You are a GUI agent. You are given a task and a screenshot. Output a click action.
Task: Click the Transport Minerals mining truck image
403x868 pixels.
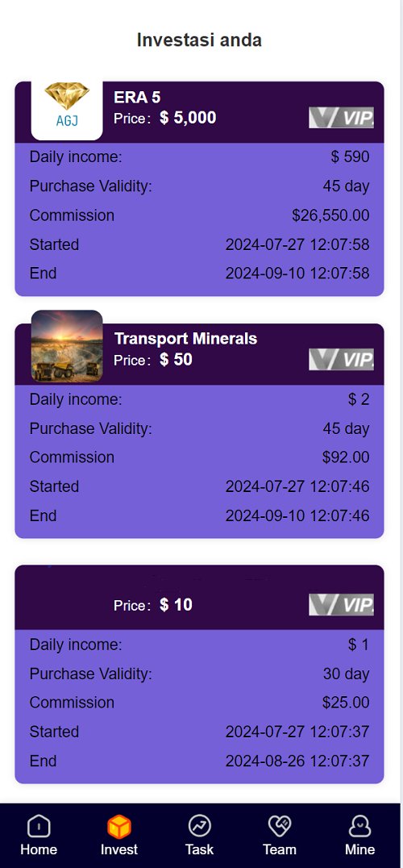67,346
